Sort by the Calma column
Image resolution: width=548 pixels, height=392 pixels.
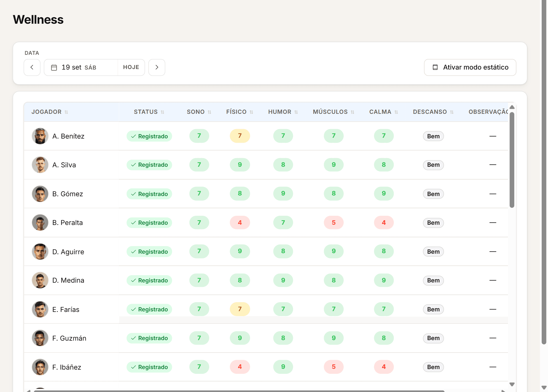coord(384,112)
